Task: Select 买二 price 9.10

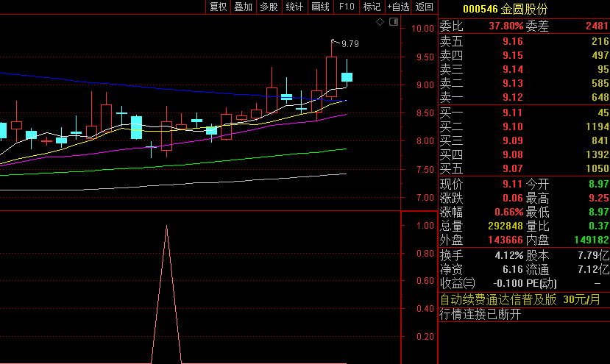Action: click(x=513, y=126)
